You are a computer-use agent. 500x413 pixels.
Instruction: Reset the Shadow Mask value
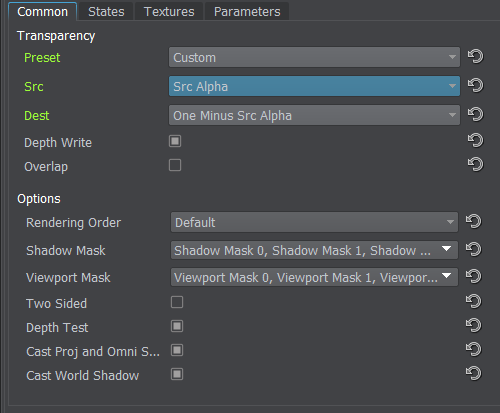tap(474, 249)
